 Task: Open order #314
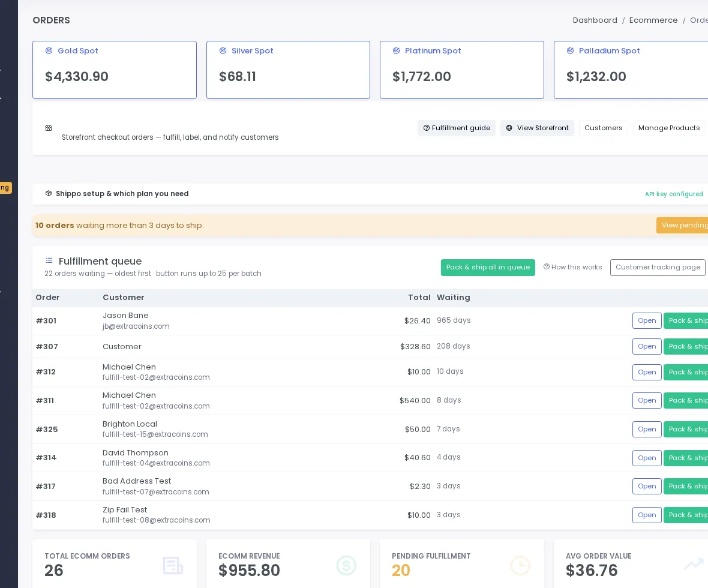[647, 458]
